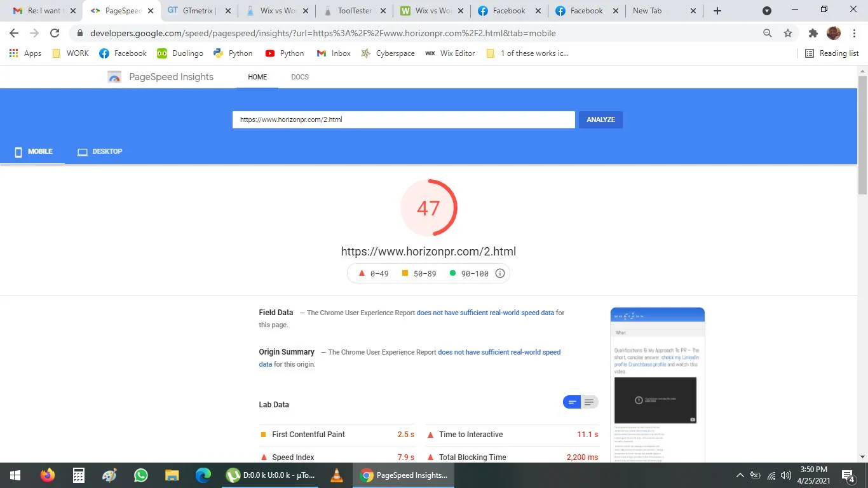Go back to the previous page
Screen dimensions: 868x488
pos(14,33)
